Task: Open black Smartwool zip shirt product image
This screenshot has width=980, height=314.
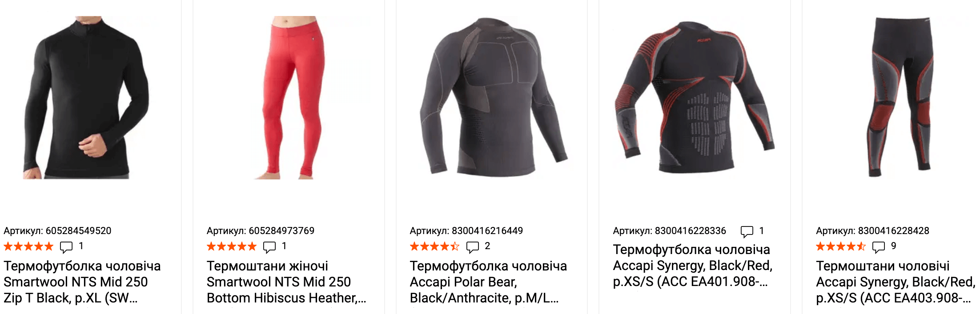Action: tap(87, 98)
